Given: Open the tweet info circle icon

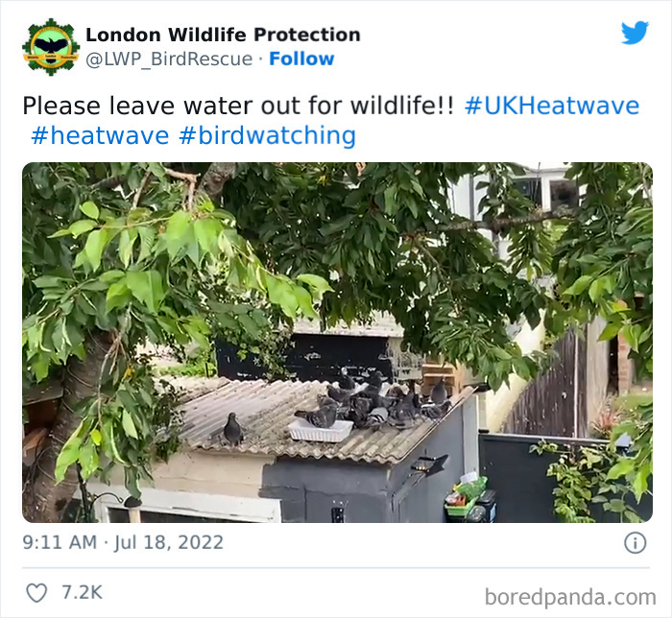Looking at the screenshot, I should 635,543.
